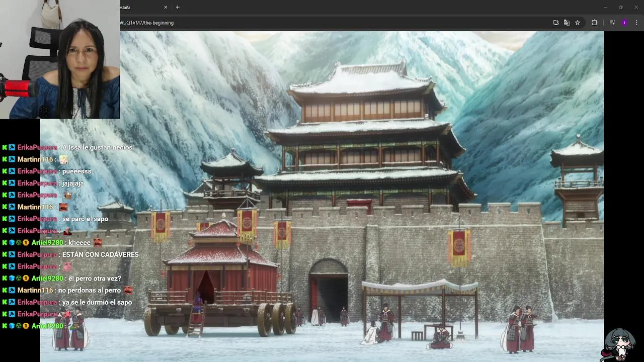The height and width of the screenshot is (362, 644).
Task: Open the media controls music icon
Action: (612, 23)
